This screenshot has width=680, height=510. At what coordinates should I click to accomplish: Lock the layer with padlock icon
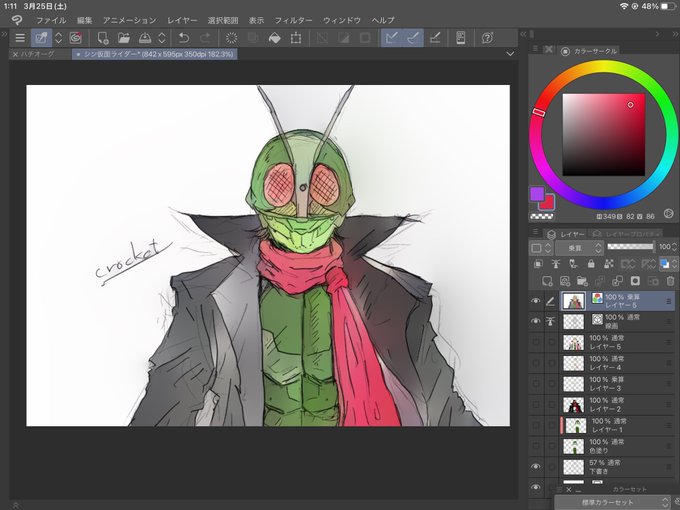coord(591,264)
